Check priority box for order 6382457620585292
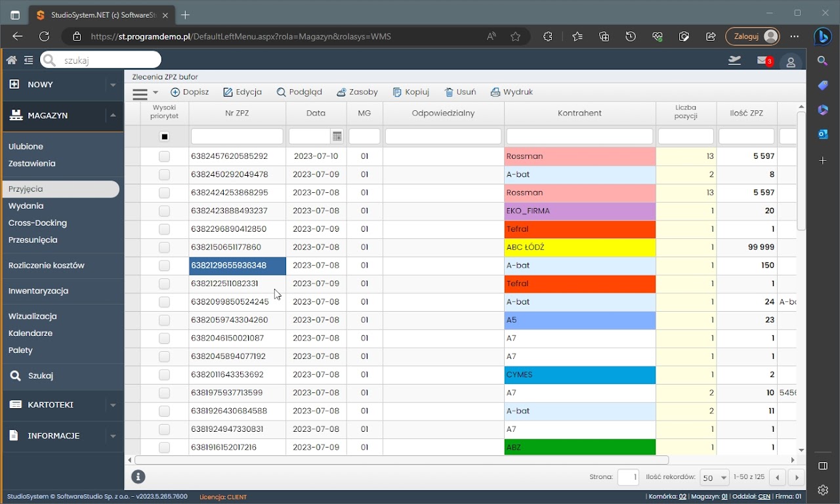 coord(164,157)
